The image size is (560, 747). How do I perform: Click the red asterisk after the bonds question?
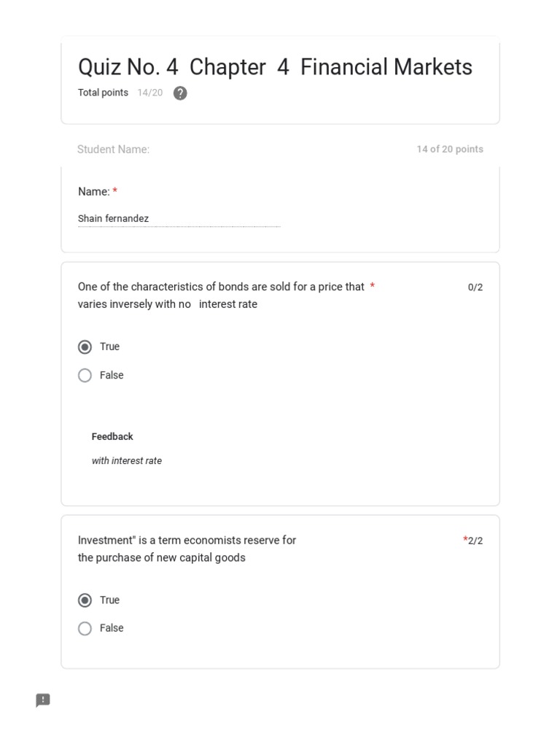[372, 286]
